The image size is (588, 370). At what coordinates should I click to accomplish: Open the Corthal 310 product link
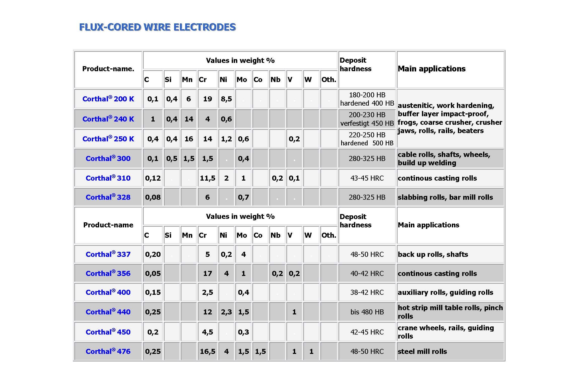tap(108, 178)
